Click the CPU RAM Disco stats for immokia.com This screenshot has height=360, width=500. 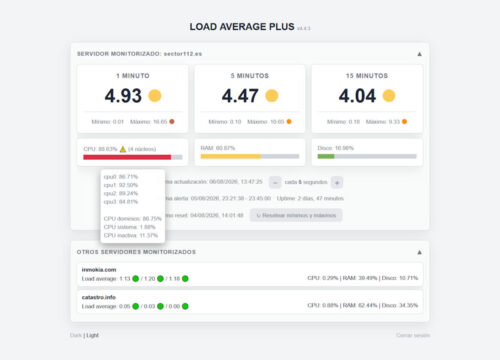(363, 278)
